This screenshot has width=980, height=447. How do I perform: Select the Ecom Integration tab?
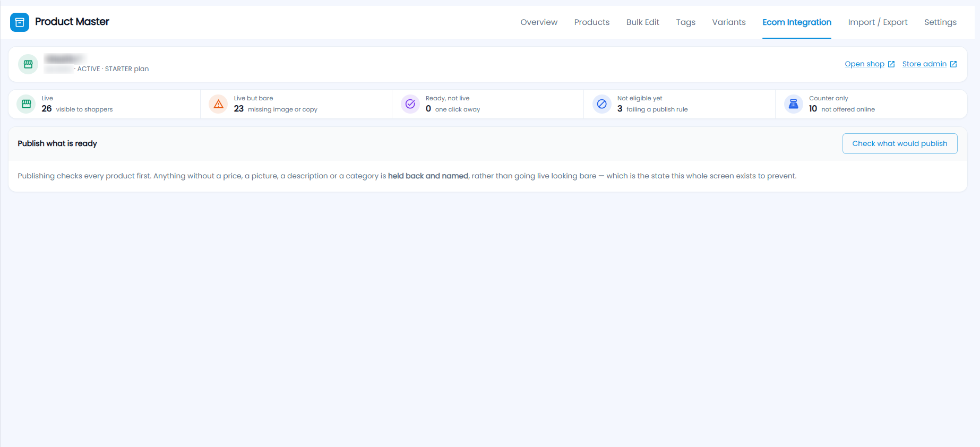tap(797, 22)
